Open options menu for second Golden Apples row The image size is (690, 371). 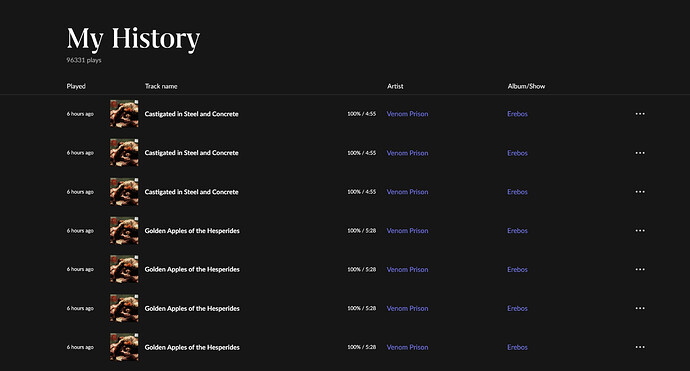(640, 269)
